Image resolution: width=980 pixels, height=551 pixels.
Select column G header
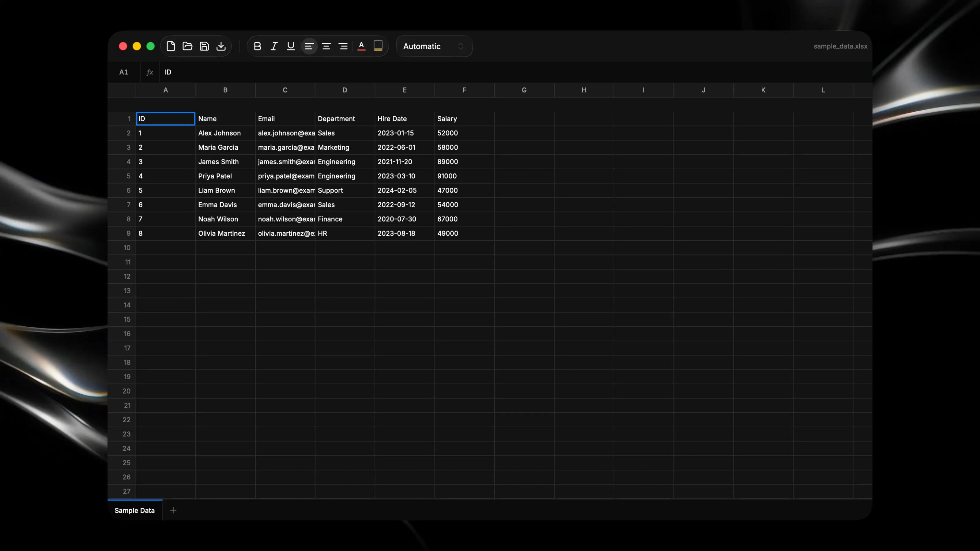tap(524, 90)
